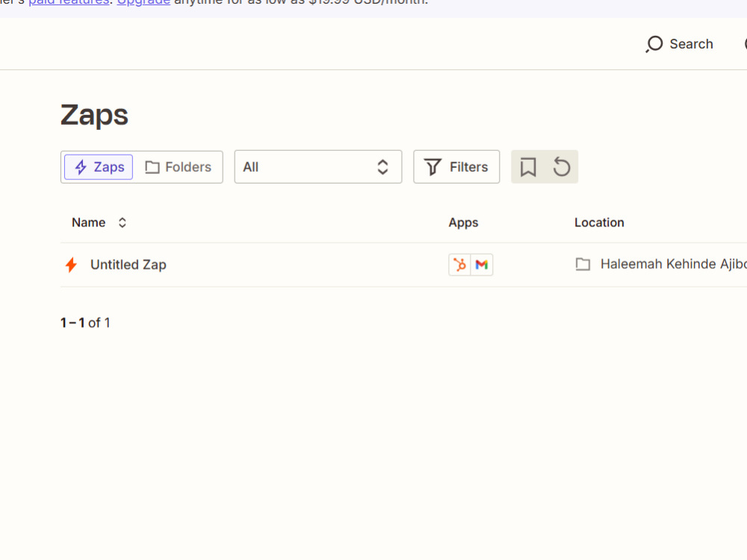This screenshot has width=747, height=560.
Task: Click the paid features link
Action: 69,2
